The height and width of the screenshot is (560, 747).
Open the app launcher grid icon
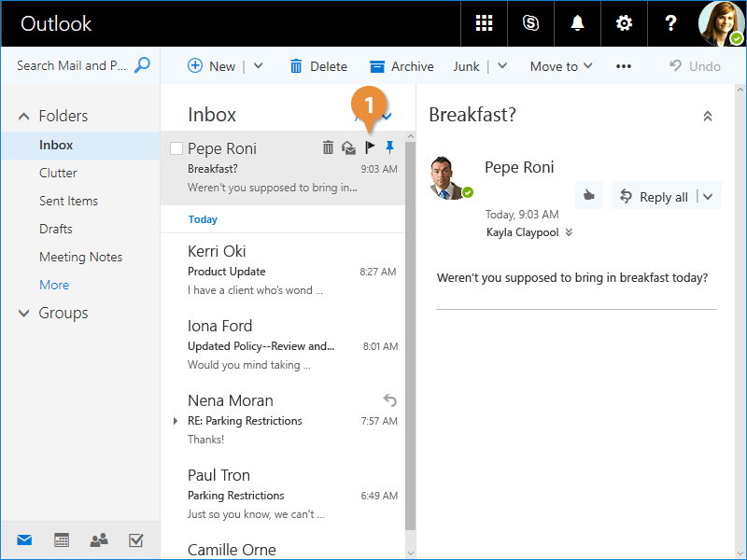click(484, 23)
